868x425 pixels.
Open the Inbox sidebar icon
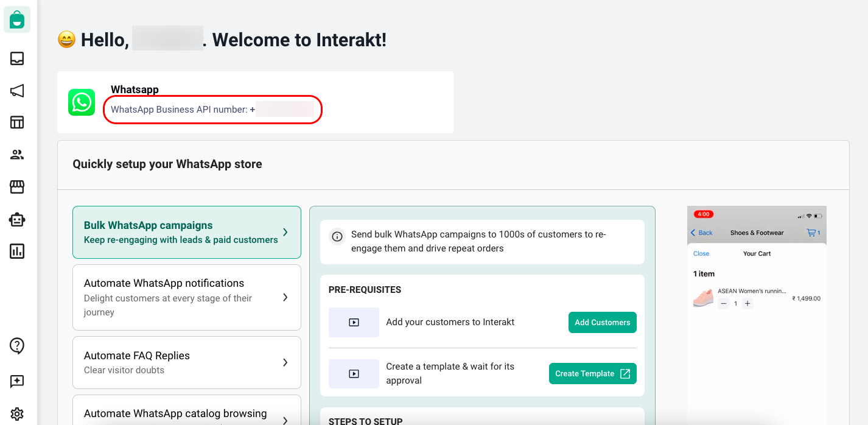pyautogui.click(x=17, y=58)
